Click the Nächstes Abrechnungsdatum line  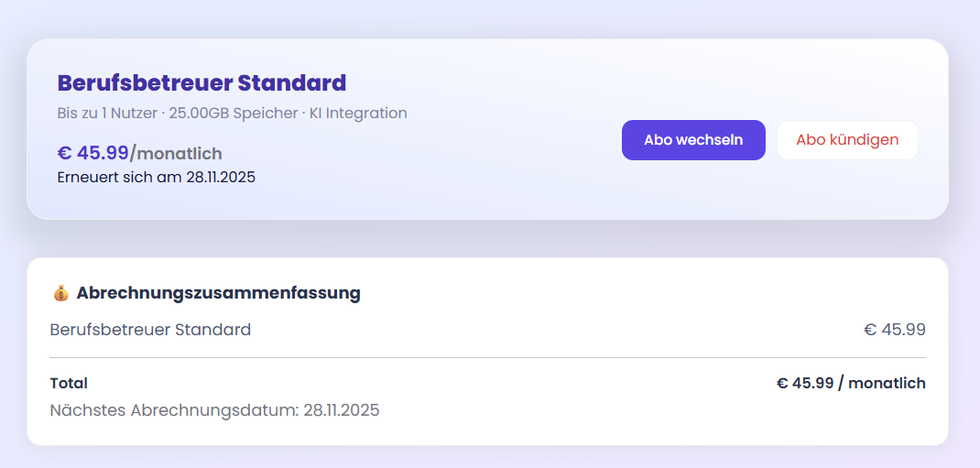(214, 410)
